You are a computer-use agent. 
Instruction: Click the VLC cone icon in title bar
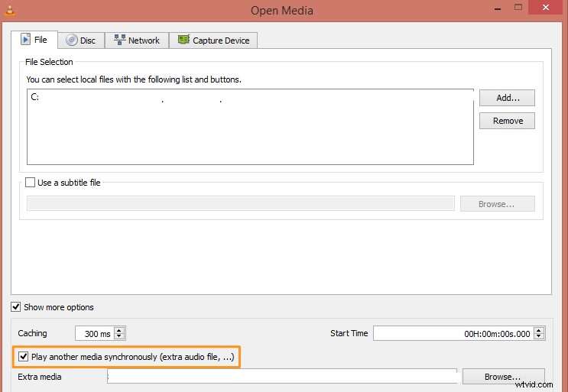(x=11, y=10)
